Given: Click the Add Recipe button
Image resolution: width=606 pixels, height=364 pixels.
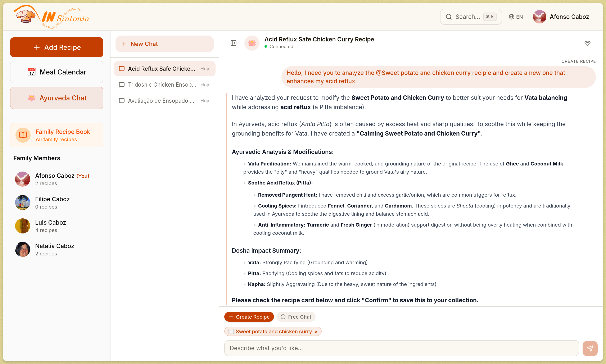Looking at the screenshot, I should click(x=57, y=47).
